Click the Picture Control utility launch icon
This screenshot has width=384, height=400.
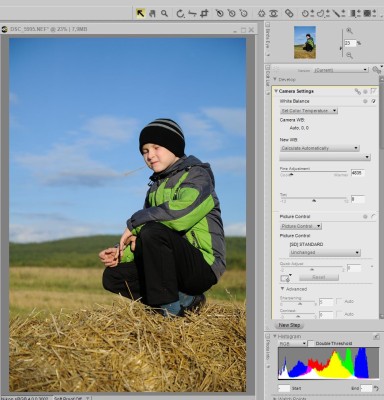point(285,278)
